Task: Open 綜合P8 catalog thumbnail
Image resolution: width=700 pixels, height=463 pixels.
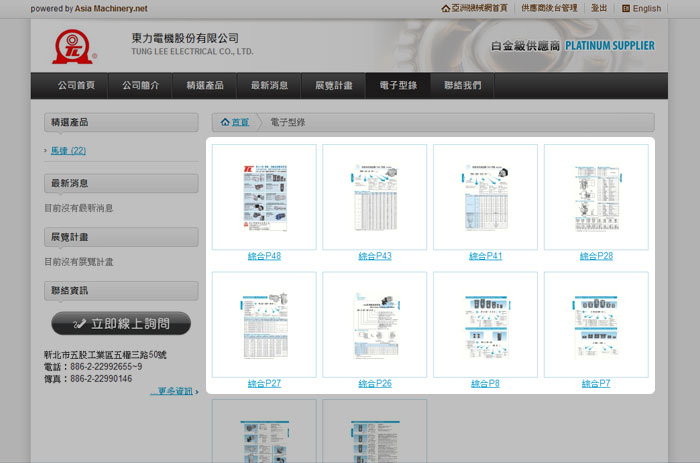Action: (485, 325)
